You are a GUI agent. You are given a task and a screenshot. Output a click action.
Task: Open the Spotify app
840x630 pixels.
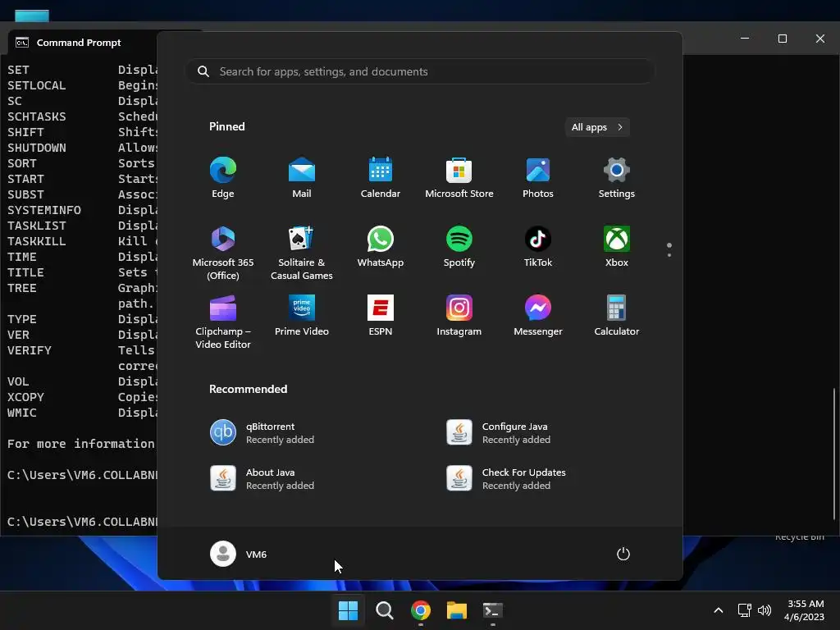click(x=459, y=246)
